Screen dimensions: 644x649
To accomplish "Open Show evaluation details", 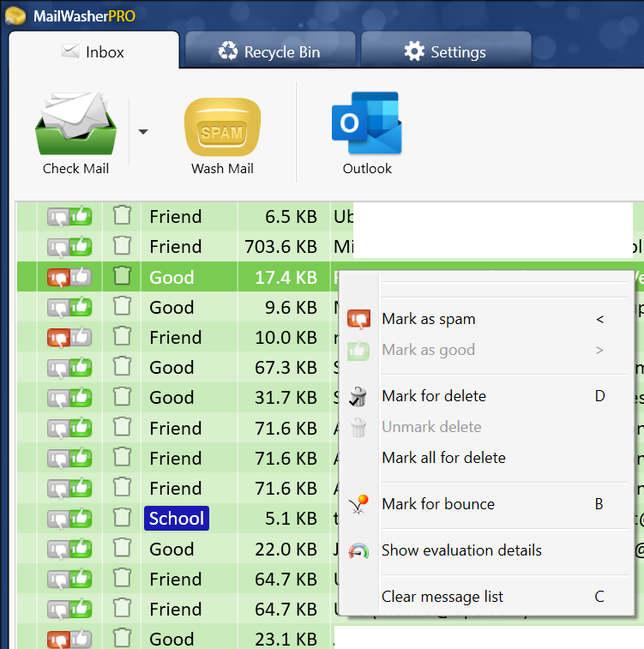I will pyautogui.click(x=487, y=550).
